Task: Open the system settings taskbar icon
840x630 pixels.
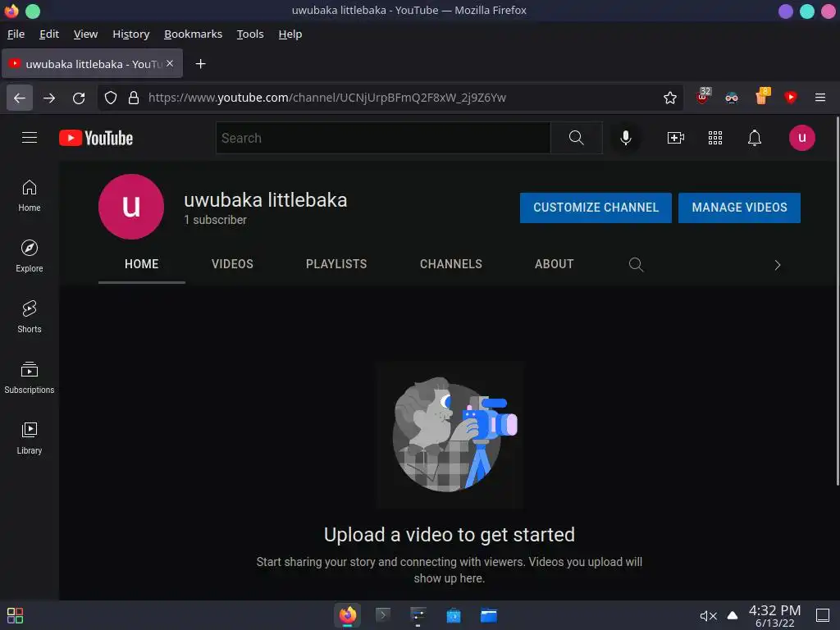Action: 418,615
